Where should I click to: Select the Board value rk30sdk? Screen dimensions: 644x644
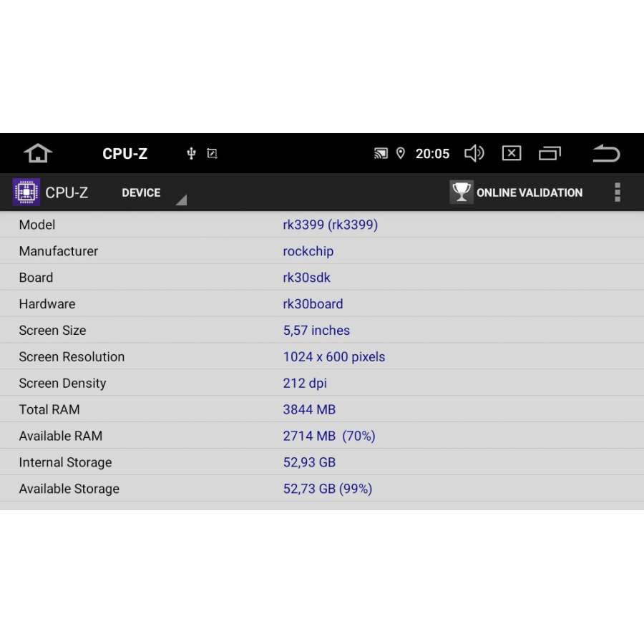(306, 278)
